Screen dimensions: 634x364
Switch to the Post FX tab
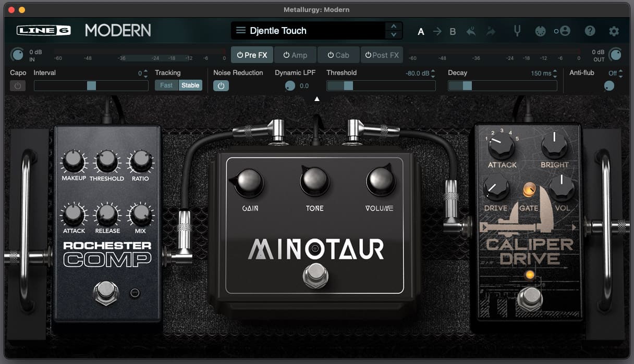pyautogui.click(x=382, y=55)
